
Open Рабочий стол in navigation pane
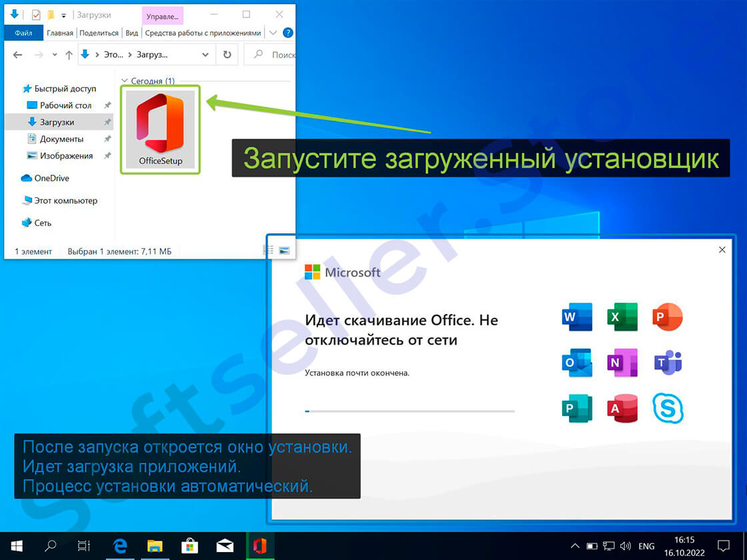(x=59, y=105)
